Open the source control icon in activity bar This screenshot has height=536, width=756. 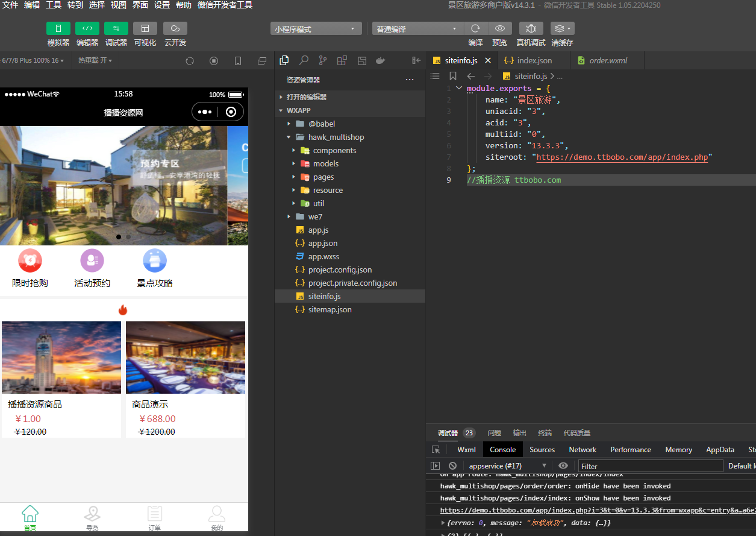323,60
